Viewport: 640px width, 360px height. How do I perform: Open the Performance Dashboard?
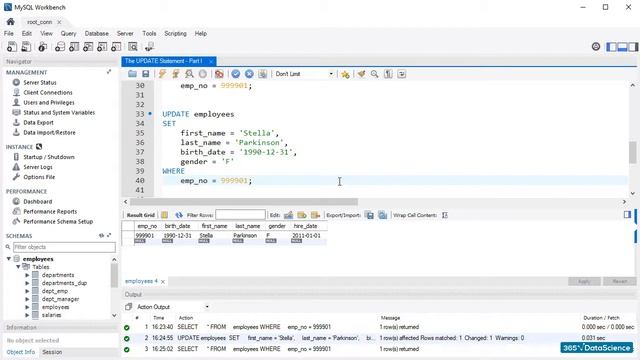38,201
